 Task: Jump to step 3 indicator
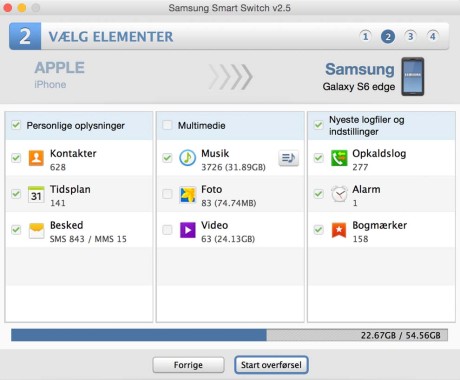[410, 36]
